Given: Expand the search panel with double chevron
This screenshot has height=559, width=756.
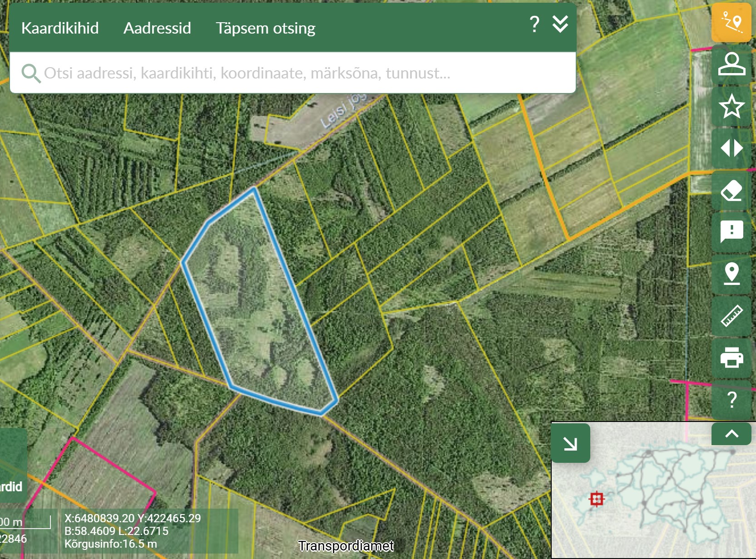Looking at the screenshot, I should point(560,25).
